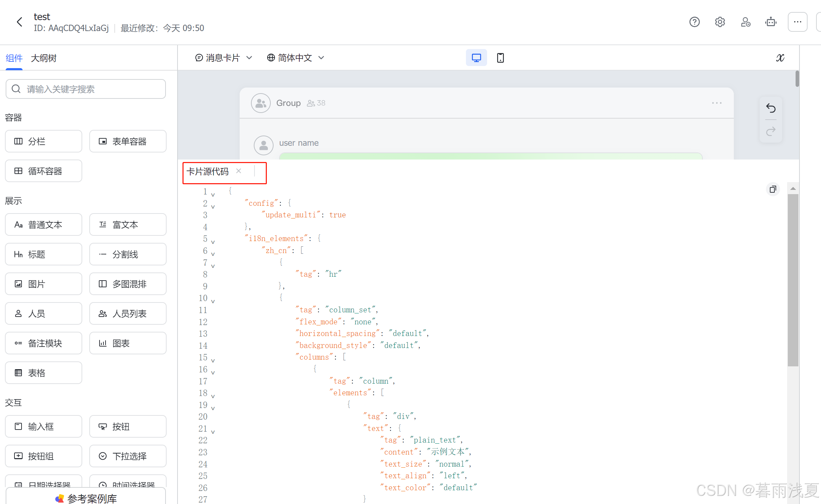Add the 循环容器 component
The width and height of the screenshot is (821, 504).
click(43, 171)
